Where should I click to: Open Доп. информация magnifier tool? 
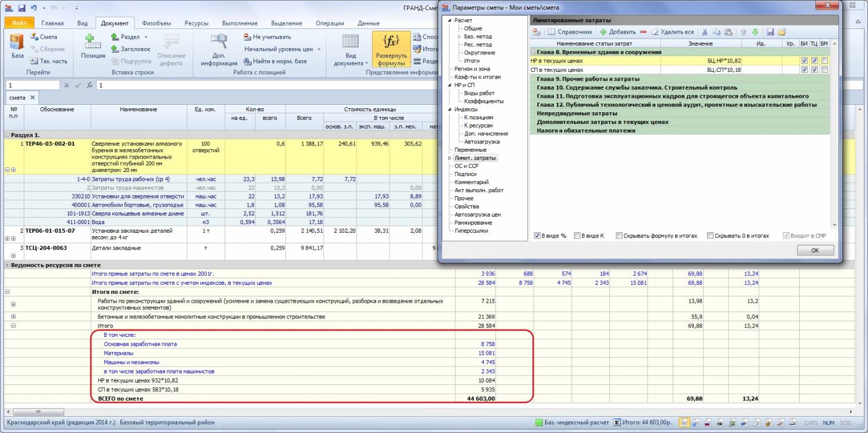coord(219,49)
